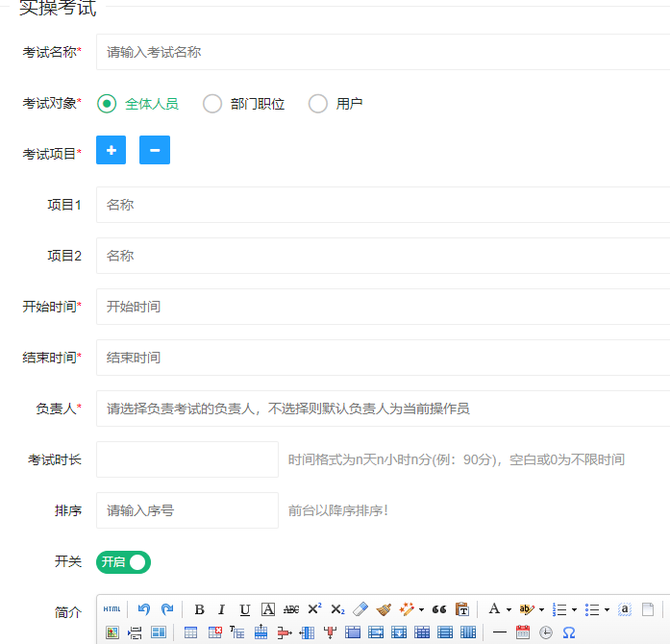Insert a blockquote with quotes icon

(x=439, y=609)
